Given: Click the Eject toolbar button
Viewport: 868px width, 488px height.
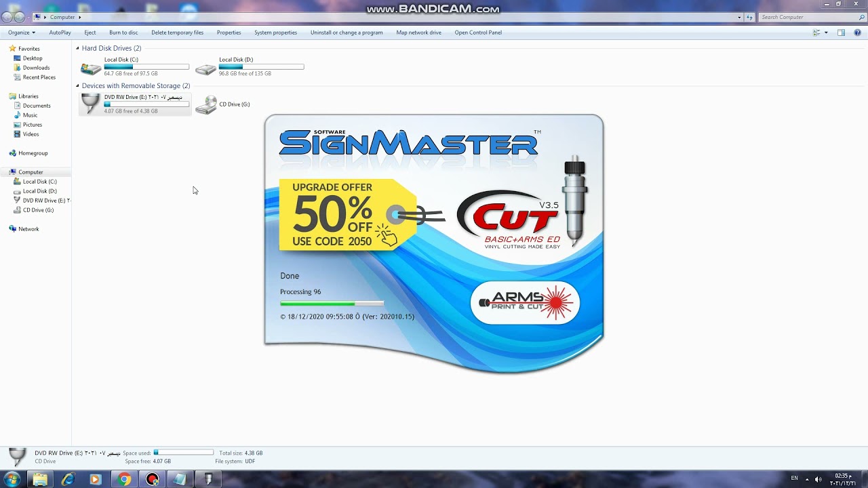Looking at the screenshot, I should (90, 33).
